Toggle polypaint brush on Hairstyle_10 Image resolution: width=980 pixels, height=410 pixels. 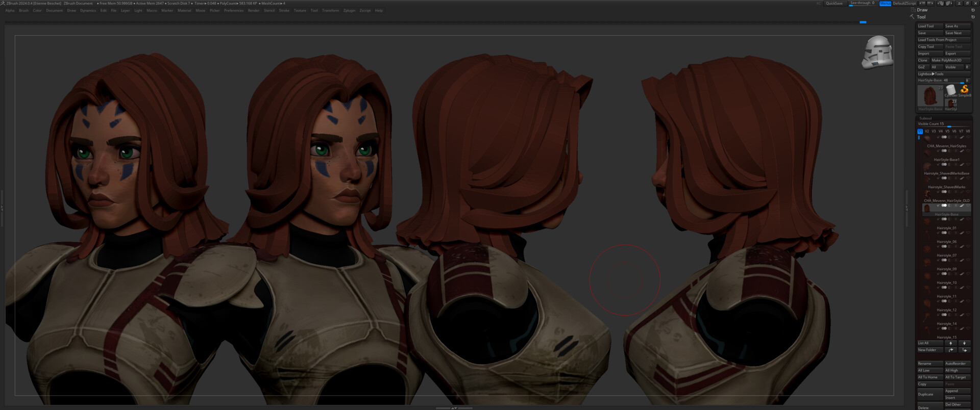[x=962, y=274]
